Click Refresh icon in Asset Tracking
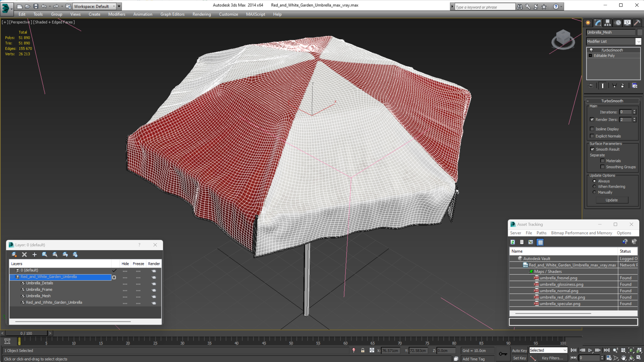The width and height of the screenshot is (644, 362). click(512, 242)
